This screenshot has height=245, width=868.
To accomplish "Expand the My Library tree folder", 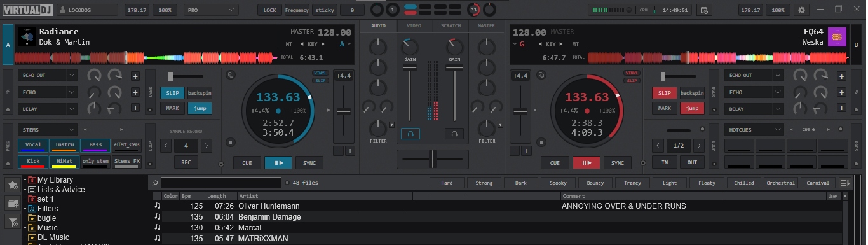I will [25, 180].
